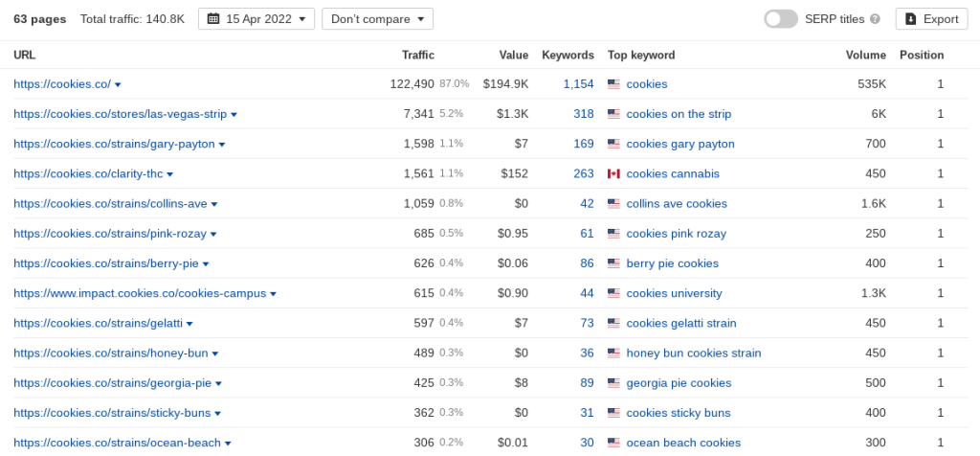Select volume cell 535K
Image resolution: width=980 pixels, height=456 pixels.
[x=872, y=83]
